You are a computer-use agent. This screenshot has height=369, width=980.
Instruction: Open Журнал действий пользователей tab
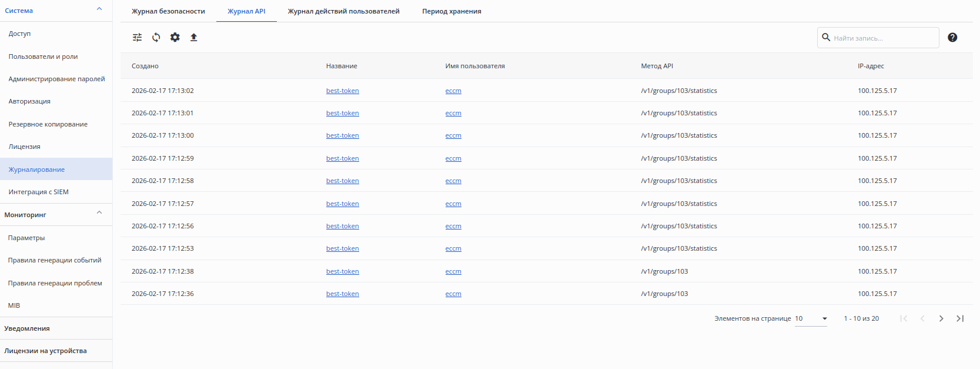pyautogui.click(x=343, y=11)
